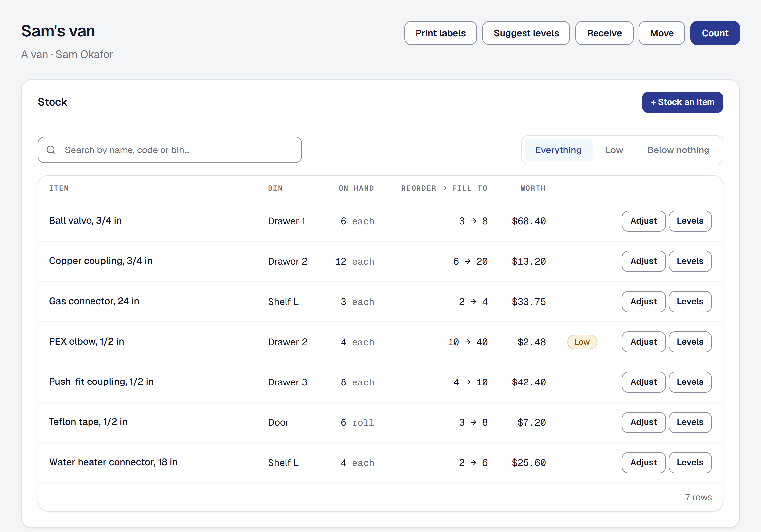Click 10 → 40 reorder value

point(467,342)
